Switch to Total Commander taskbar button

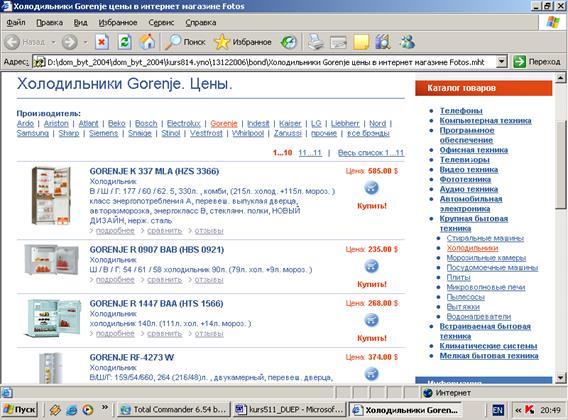pyautogui.click(x=174, y=410)
